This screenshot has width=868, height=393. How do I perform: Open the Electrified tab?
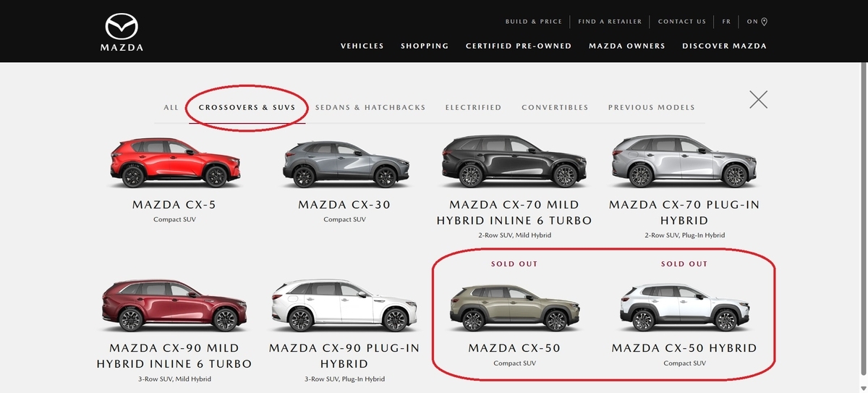473,107
